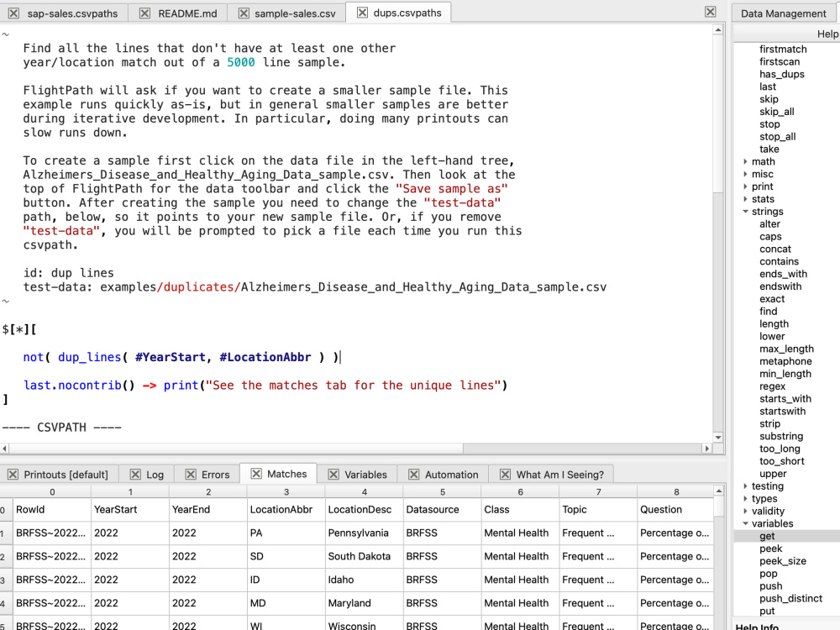Screen dimensions: 840x630
Task: Select the concat string function
Action: click(x=774, y=249)
